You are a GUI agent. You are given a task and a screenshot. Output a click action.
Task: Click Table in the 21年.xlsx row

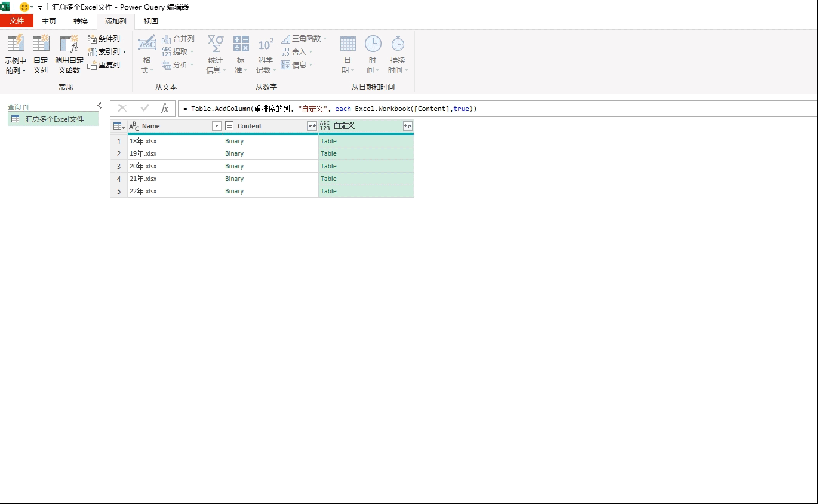point(328,179)
